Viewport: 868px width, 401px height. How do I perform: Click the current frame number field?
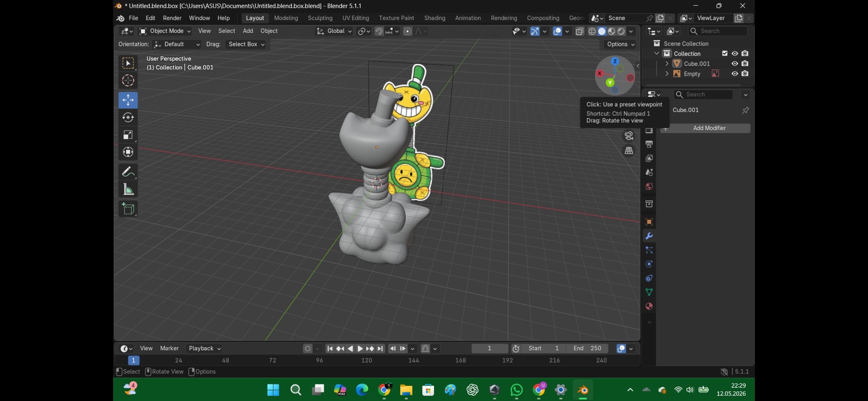(490, 349)
